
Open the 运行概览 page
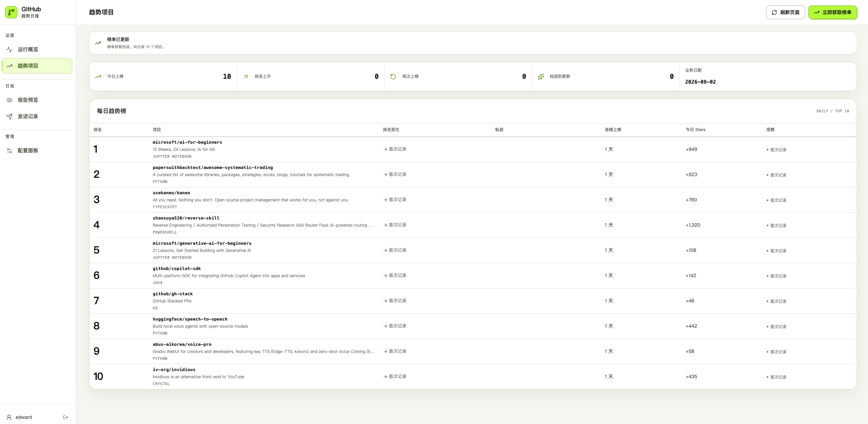[x=37, y=50]
